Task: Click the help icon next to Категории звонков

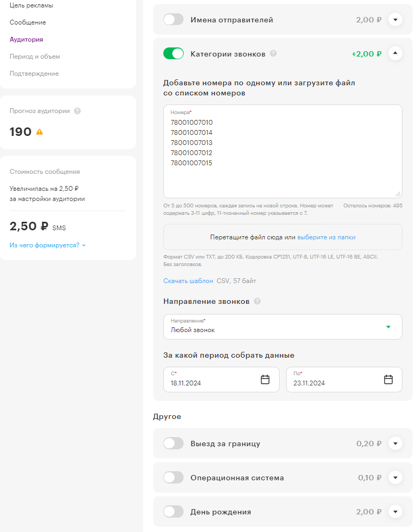Action: click(x=273, y=53)
